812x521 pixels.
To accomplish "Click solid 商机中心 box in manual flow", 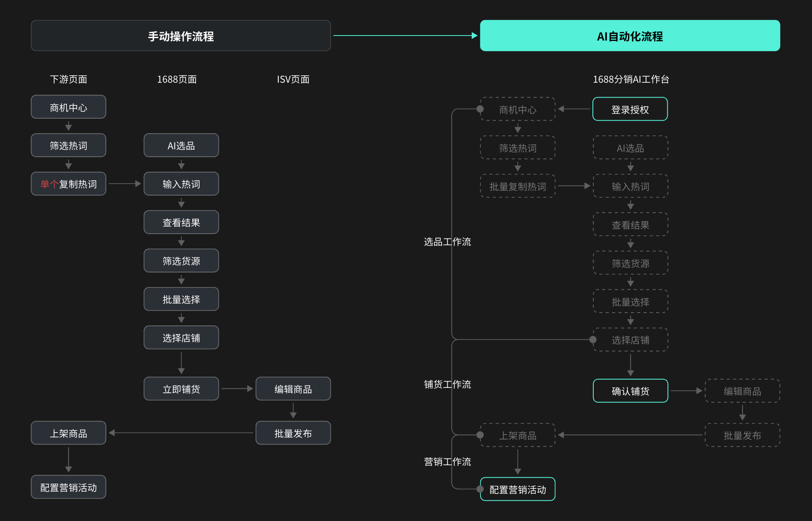I will click(x=69, y=107).
